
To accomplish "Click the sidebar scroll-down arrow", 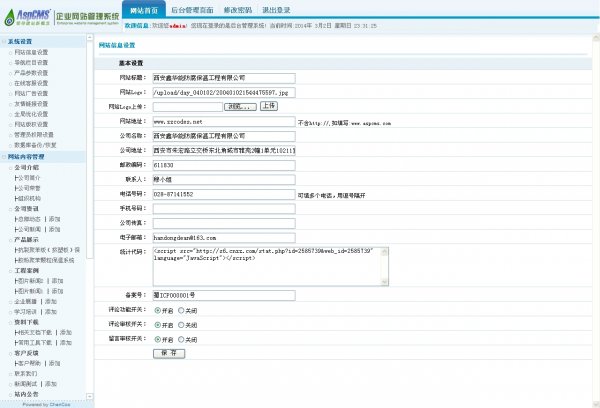I will click(x=90, y=397).
